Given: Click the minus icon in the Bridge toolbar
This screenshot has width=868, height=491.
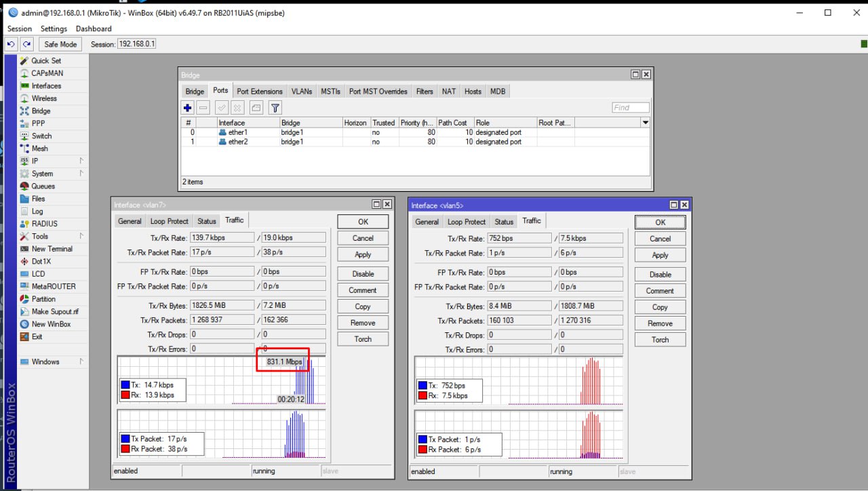Looking at the screenshot, I should [x=203, y=108].
